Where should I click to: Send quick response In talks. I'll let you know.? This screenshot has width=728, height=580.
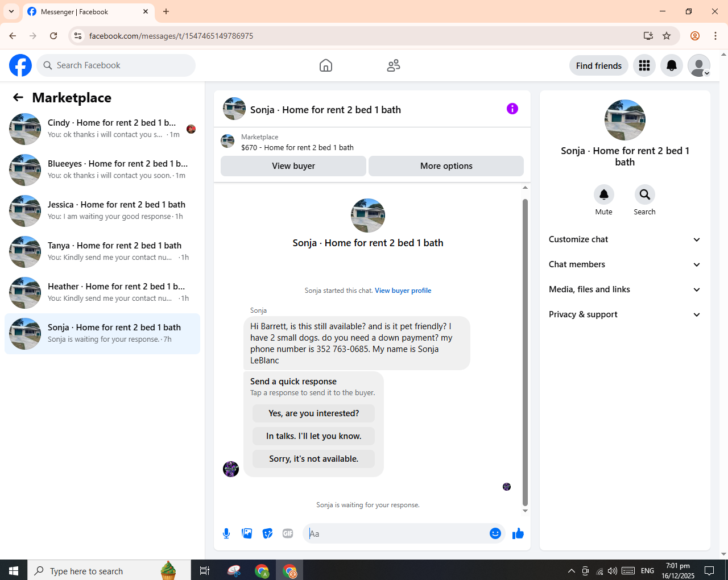click(314, 436)
